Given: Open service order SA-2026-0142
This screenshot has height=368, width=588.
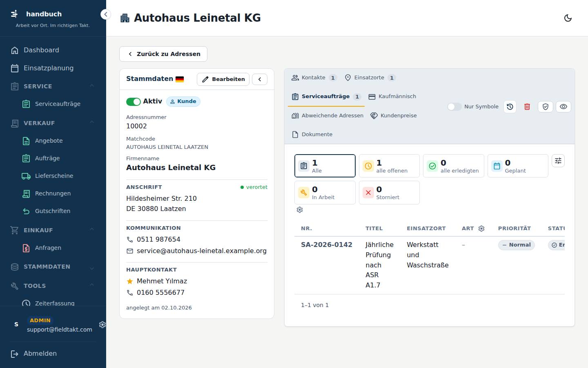Looking at the screenshot, I should tap(327, 245).
